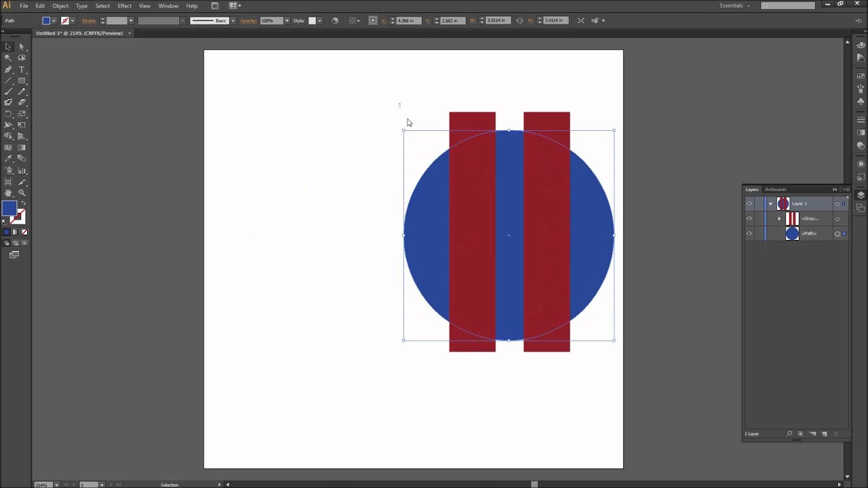Select the Free Transform tool
Viewport: 868px width, 488px height.
(22, 125)
